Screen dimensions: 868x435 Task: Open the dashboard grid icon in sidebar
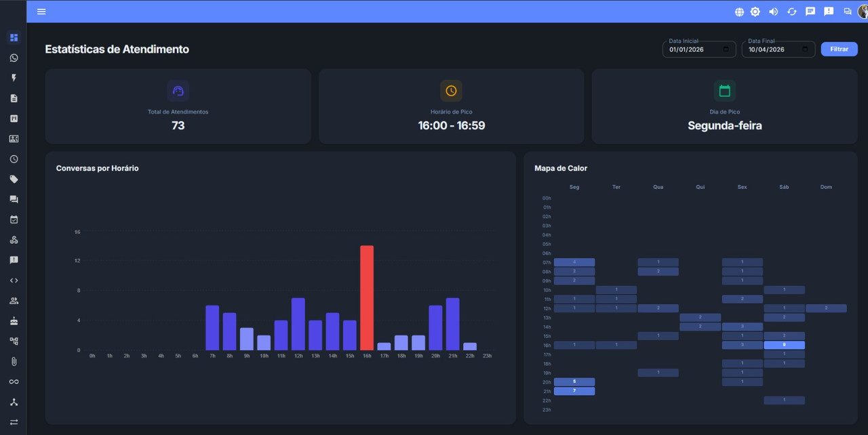[x=14, y=37]
